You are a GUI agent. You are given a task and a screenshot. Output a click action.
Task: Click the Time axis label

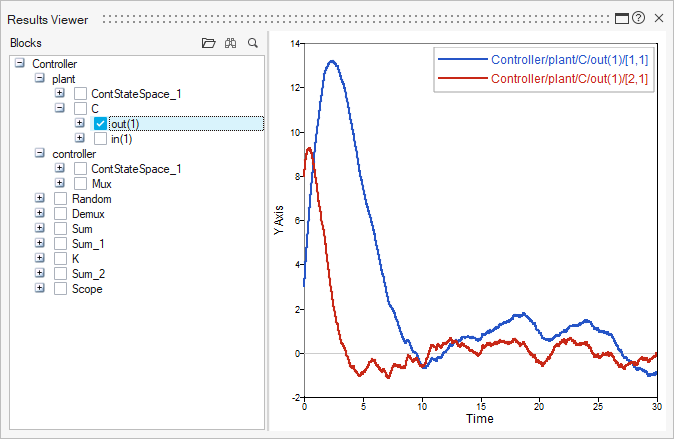click(478, 419)
